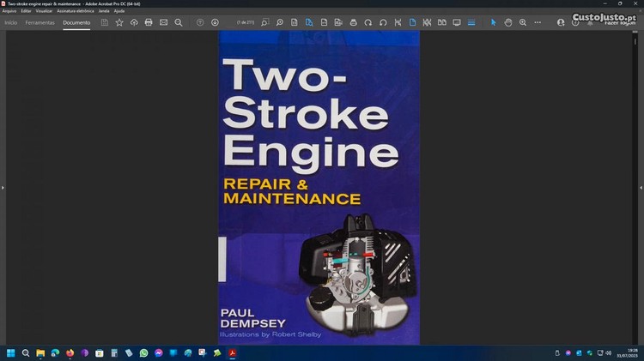
Task: Go to the previous page using the up arrow
Action: tap(201, 22)
